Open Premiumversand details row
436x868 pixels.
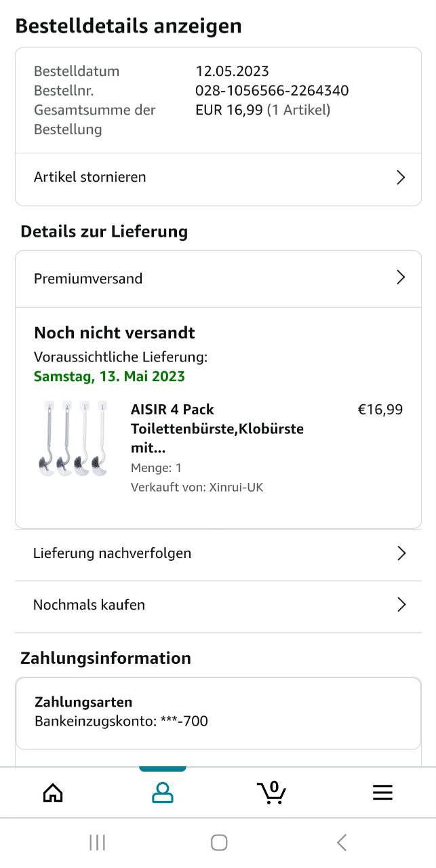[218, 279]
